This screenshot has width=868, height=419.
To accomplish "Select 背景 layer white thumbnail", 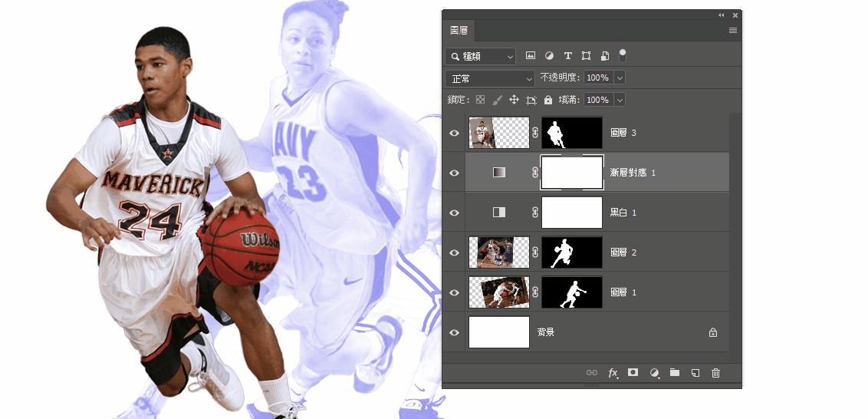I will point(499,332).
